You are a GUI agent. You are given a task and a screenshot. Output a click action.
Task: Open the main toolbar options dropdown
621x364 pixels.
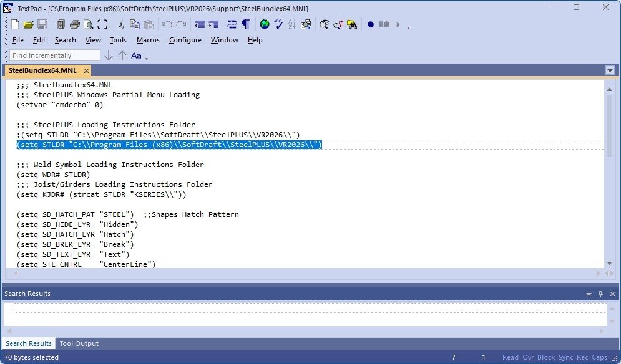tap(408, 27)
